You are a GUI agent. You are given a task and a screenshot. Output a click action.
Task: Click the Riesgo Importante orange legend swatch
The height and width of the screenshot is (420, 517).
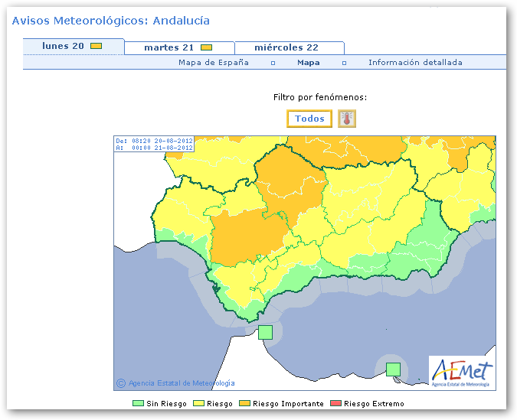[x=244, y=403]
